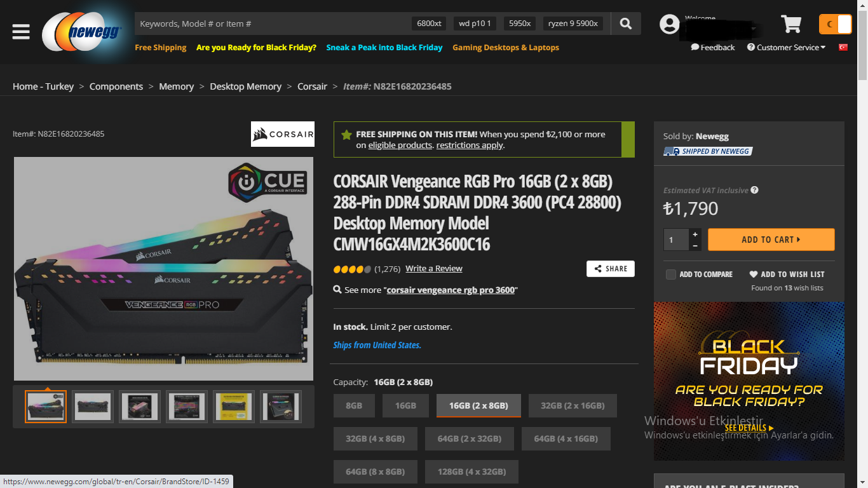
Task: Click the Turkey flag country selector
Action: click(x=843, y=48)
